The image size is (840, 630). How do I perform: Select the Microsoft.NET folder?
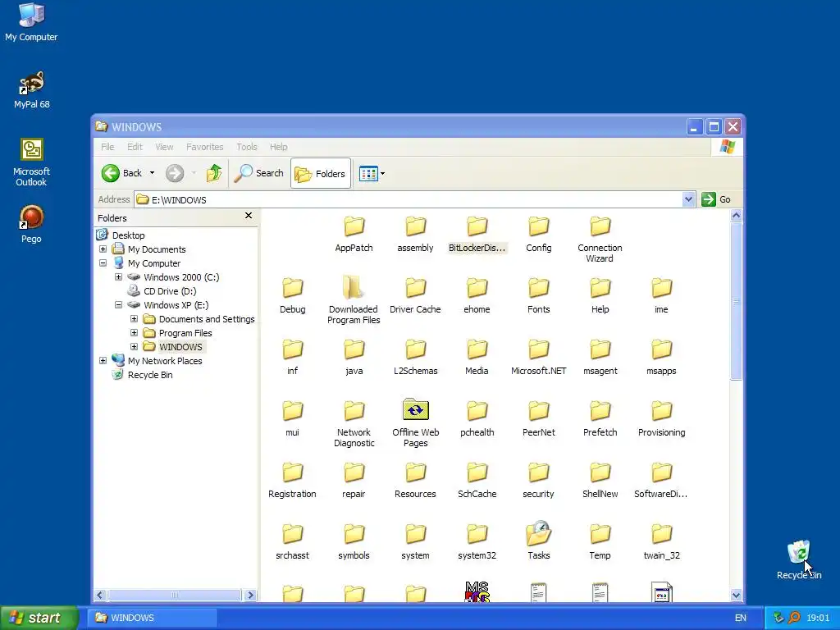click(x=538, y=358)
